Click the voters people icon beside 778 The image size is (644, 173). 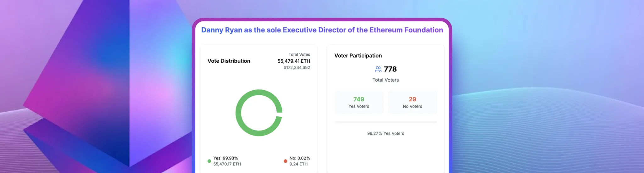click(x=378, y=69)
